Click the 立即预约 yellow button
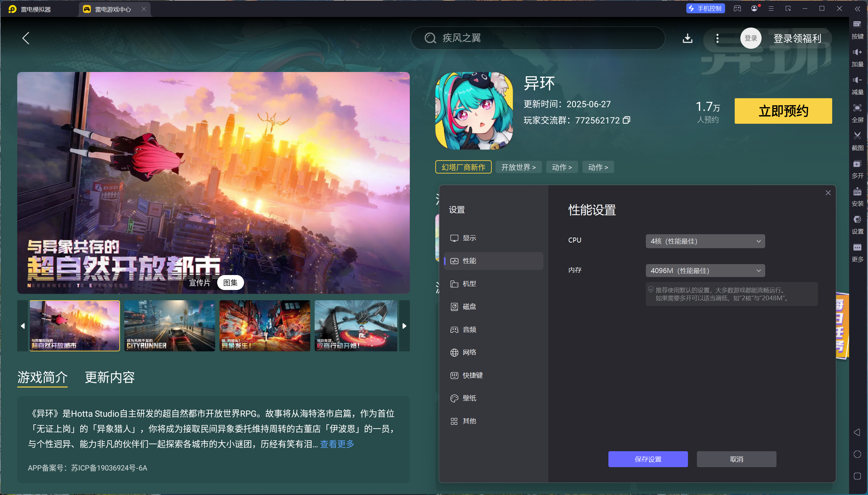868x495 pixels. click(783, 111)
